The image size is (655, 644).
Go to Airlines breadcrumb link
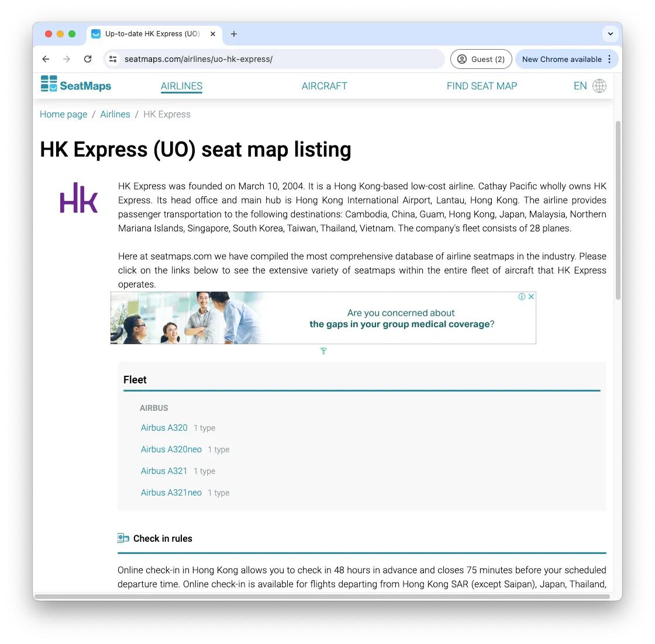[x=115, y=115]
